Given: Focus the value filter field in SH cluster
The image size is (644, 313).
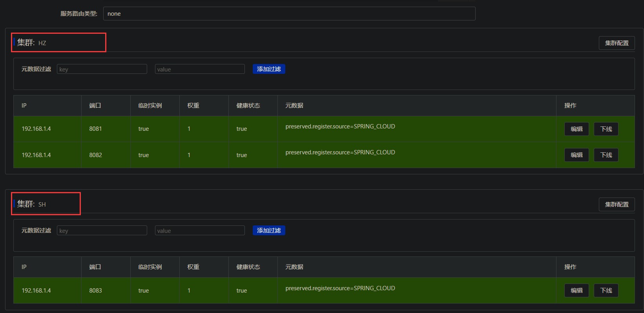Looking at the screenshot, I should click(200, 231).
